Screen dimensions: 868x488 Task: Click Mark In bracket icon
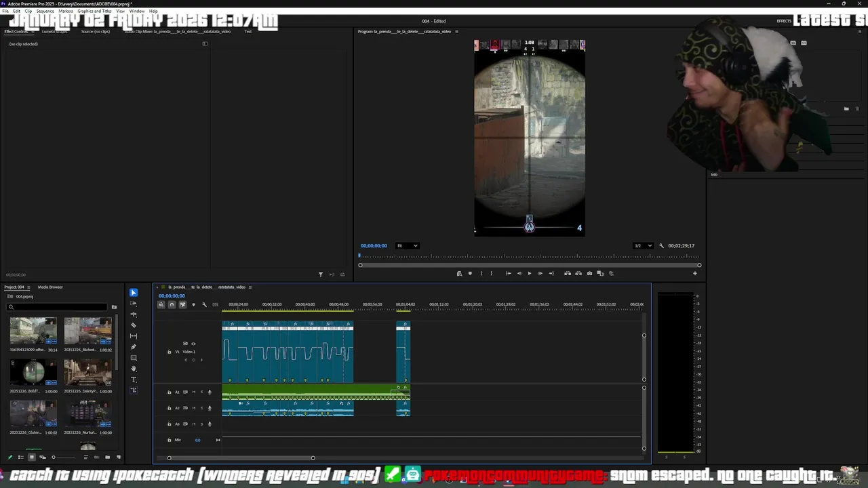click(481, 273)
